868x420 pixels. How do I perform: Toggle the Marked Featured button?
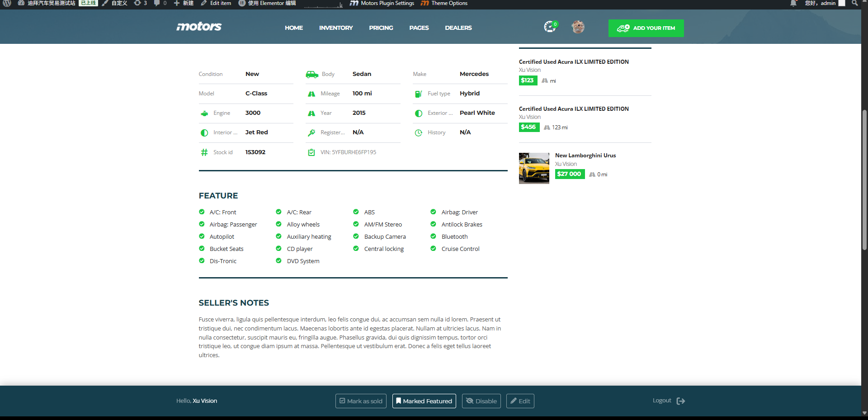(424, 401)
